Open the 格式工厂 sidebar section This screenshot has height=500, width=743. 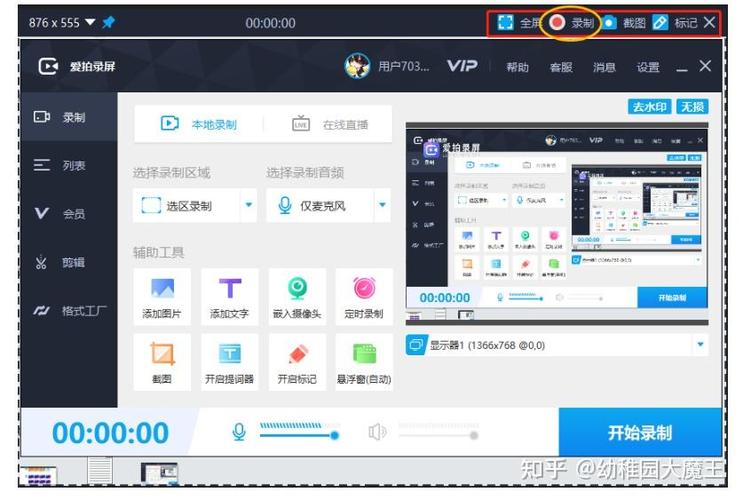[x=69, y=310]
